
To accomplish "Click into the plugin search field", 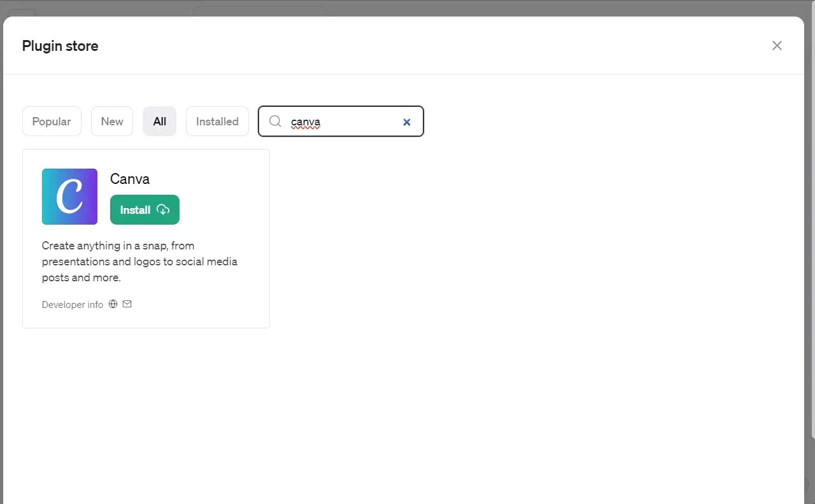I will coord(341,122).
